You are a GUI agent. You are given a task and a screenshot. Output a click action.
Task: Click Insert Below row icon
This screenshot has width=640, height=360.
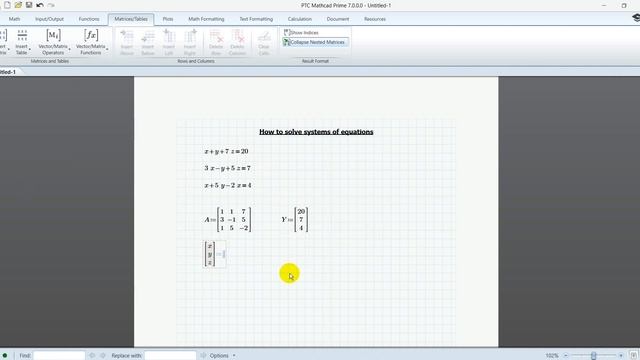pos(148,42)
